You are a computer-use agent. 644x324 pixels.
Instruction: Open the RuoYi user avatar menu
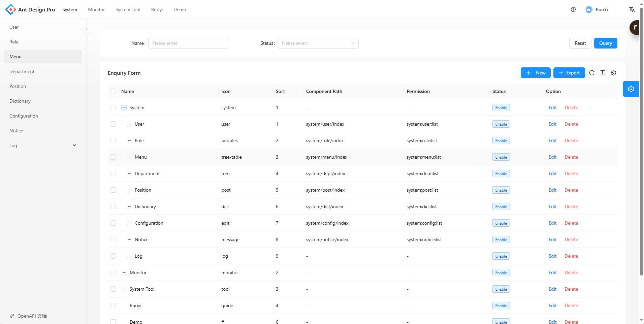pyautogui.click(x=597, y=9)
